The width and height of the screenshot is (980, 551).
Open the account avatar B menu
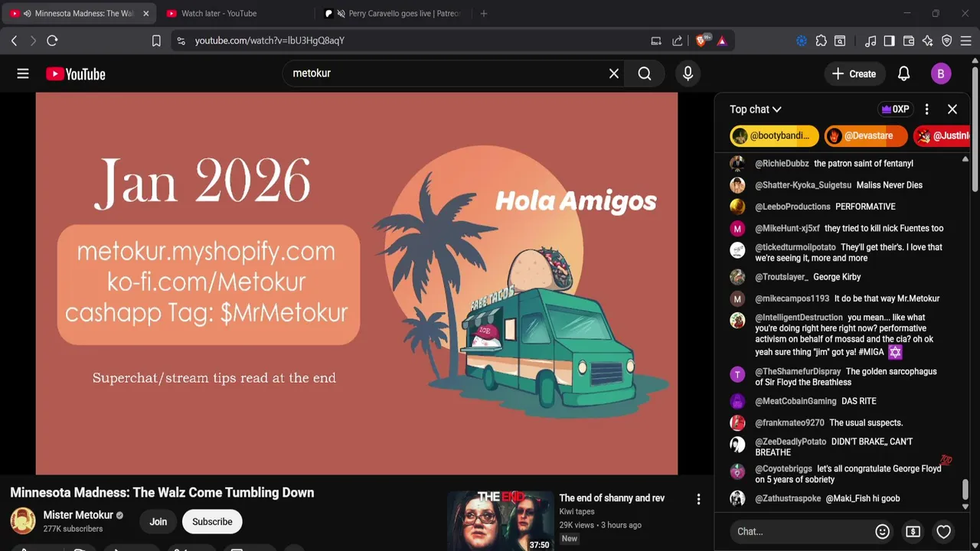941,73
